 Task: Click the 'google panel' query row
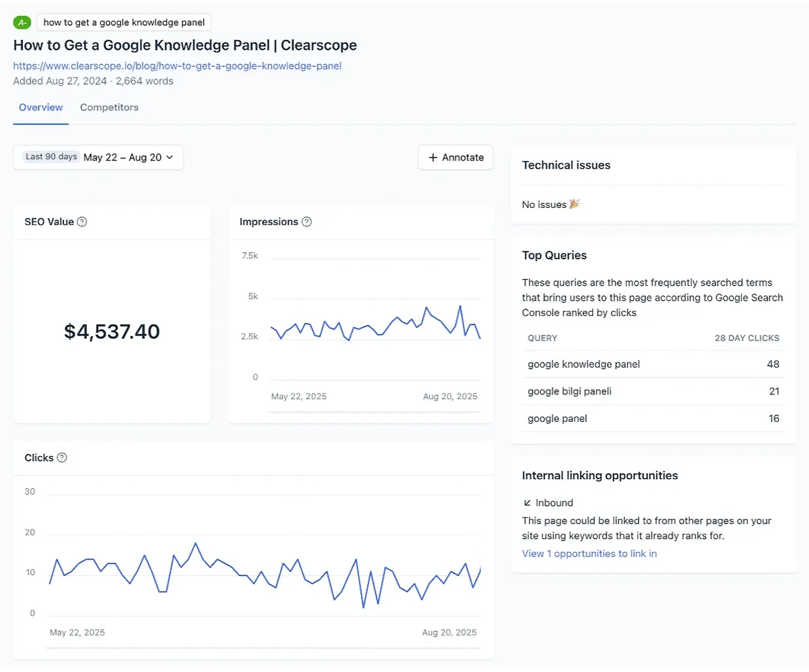(x=653, y=419)
